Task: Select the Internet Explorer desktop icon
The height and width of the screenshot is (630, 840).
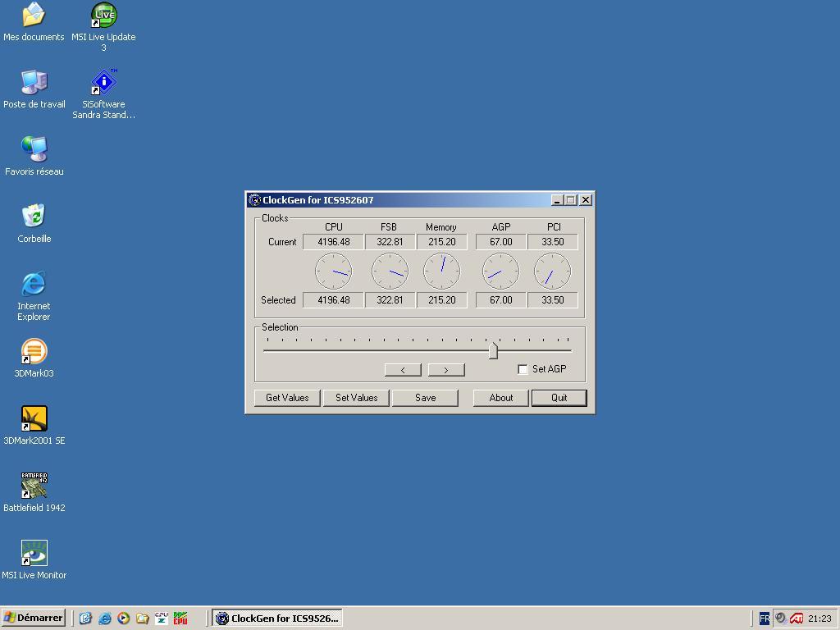Action: click(x=34, y=284)
